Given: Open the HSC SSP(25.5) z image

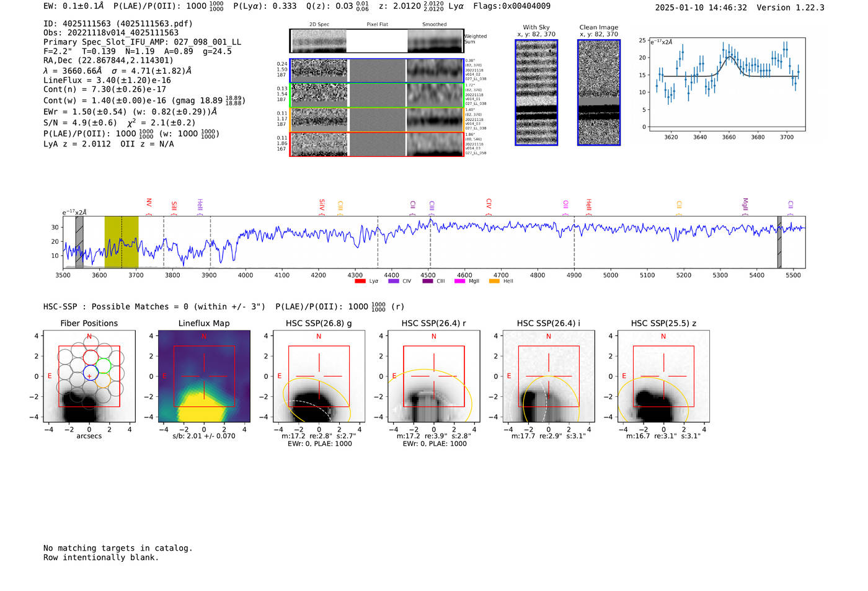Looking at the screenshot, I should [663, 376].
